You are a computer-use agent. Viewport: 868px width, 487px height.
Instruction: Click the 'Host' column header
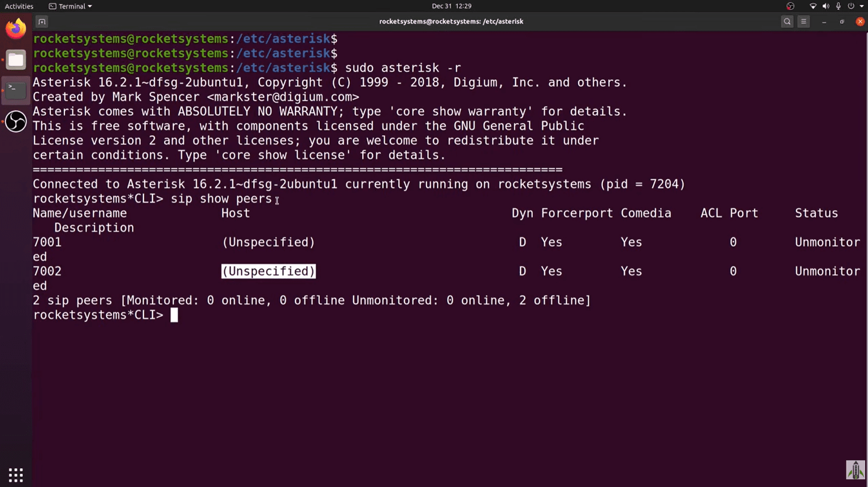point(236,213)
